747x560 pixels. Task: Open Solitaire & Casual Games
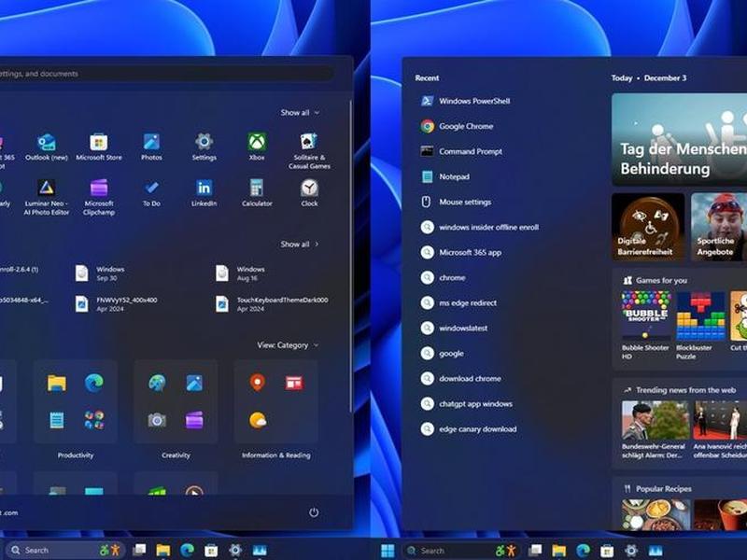tap(309, 151)
